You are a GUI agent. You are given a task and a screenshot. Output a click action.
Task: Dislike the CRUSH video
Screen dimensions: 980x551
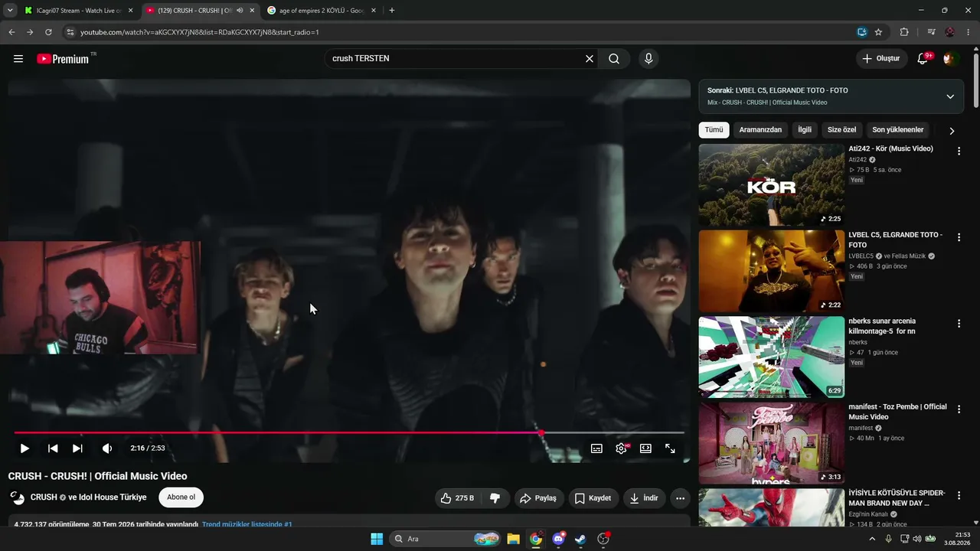click(x=495, y=498)
